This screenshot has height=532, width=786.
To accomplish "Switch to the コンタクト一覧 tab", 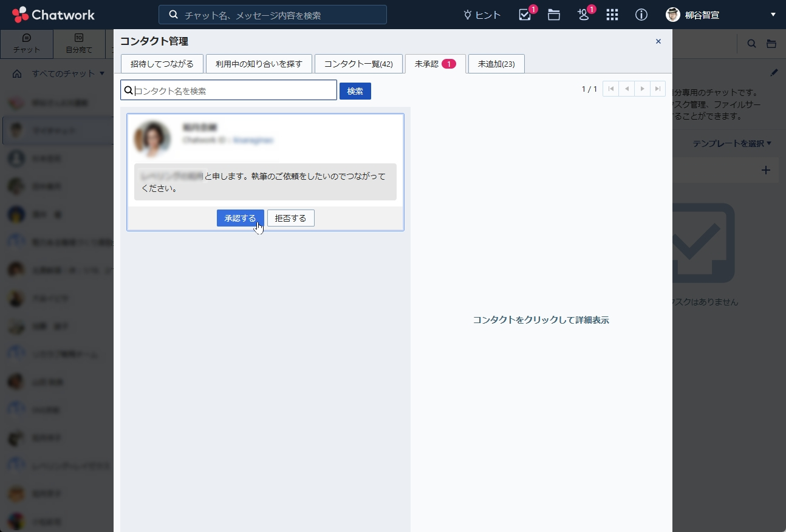I will pos(358,64).
